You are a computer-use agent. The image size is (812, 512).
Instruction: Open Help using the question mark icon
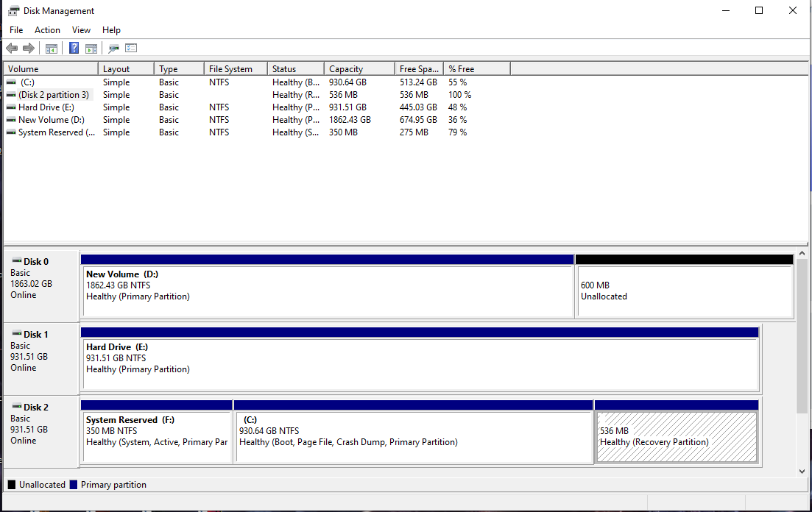click(x=74, y=48)
